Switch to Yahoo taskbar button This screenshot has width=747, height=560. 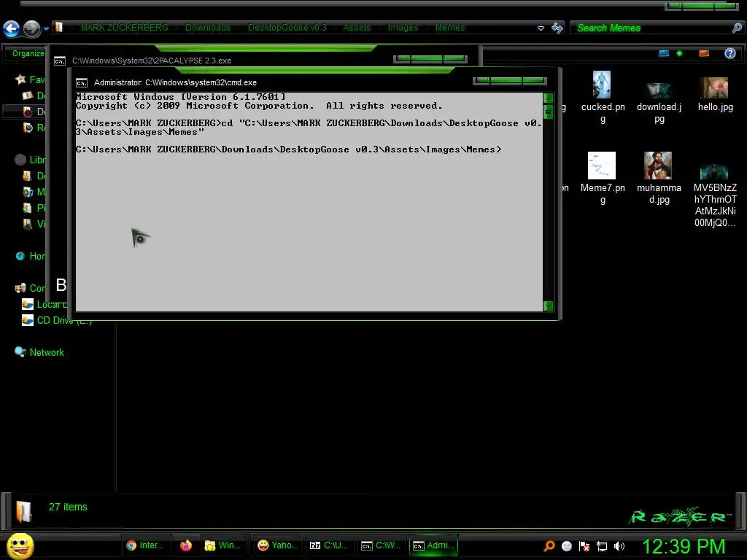[277, 545]
